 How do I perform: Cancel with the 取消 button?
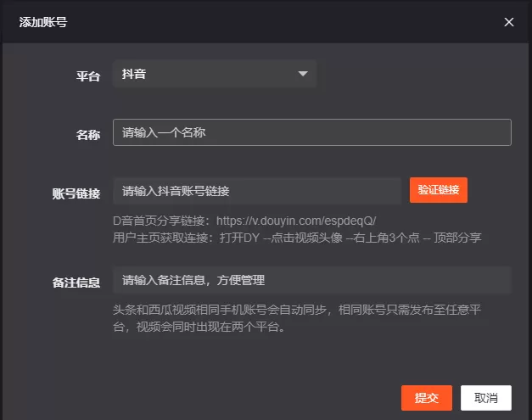click(486, 397)
